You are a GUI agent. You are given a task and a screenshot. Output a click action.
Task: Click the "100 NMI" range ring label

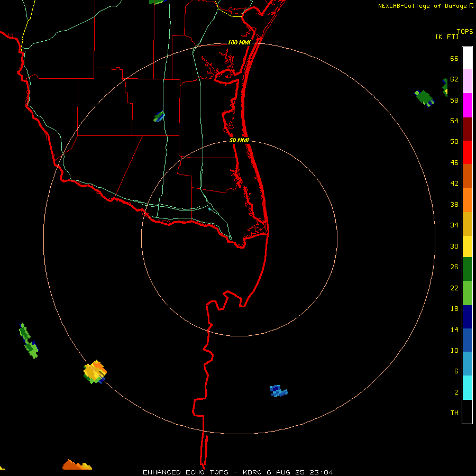tap(239, 42)
